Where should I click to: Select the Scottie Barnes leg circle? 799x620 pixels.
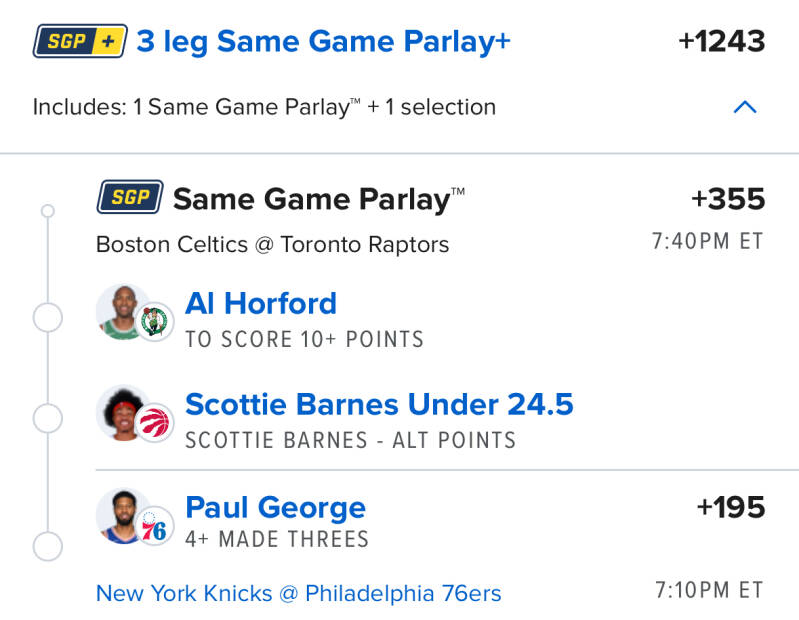tap(48, 418)
